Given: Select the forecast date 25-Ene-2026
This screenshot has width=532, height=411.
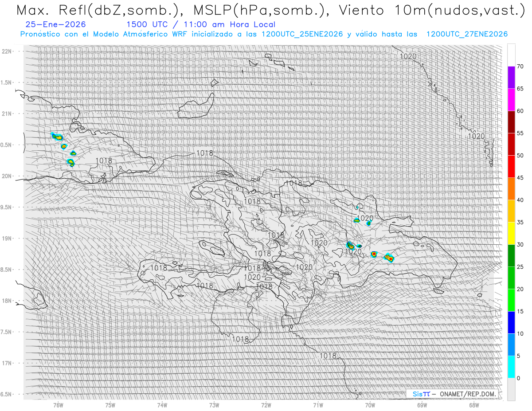Looking at the screenshot, I should tap(56, 24).
